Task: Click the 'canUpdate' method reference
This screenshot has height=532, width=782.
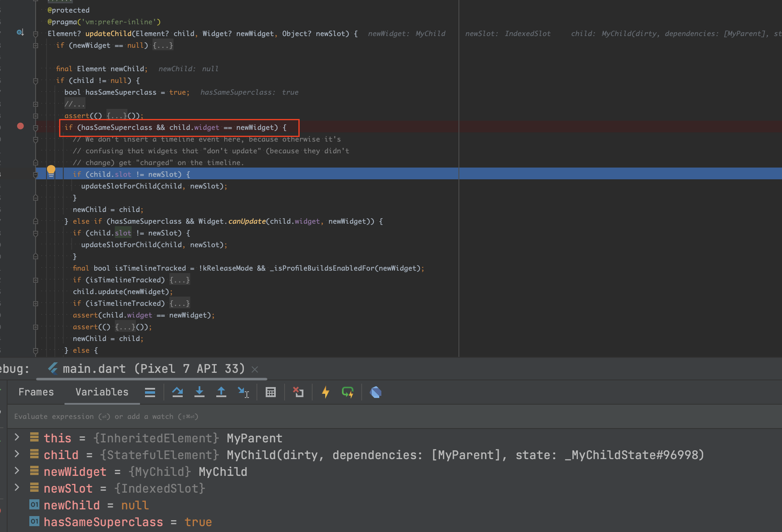Action: pos(247,221)
